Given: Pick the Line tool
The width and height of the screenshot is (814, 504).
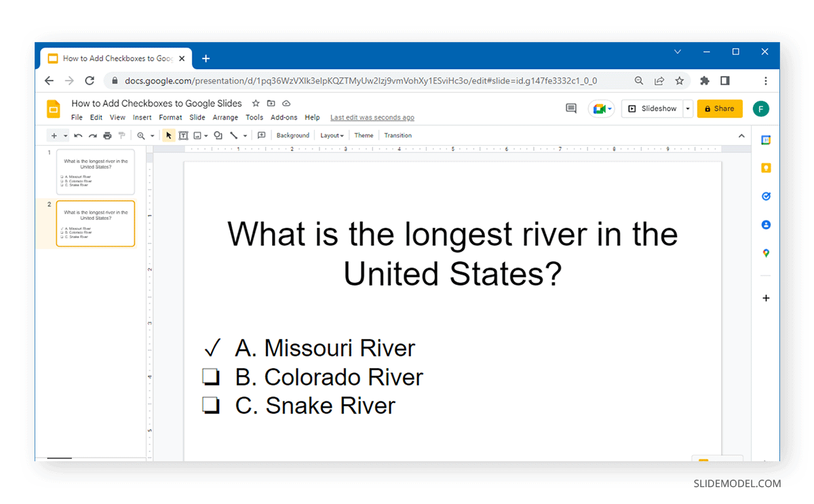Looking at the screenshot, I should point(234,135).
